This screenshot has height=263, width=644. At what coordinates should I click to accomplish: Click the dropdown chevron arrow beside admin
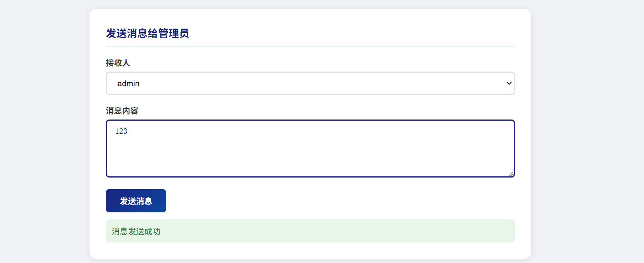(509, 83)
